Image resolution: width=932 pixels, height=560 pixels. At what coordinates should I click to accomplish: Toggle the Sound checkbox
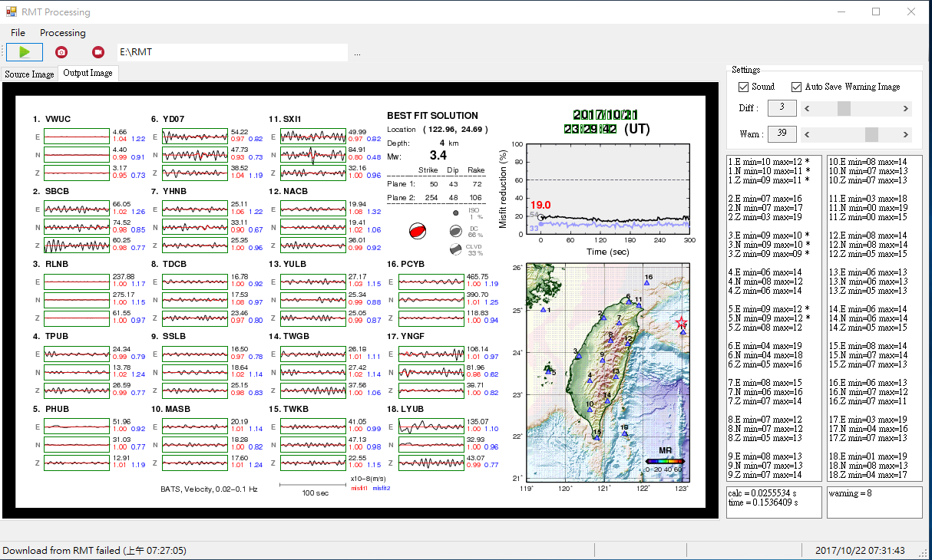coord(743,87)
